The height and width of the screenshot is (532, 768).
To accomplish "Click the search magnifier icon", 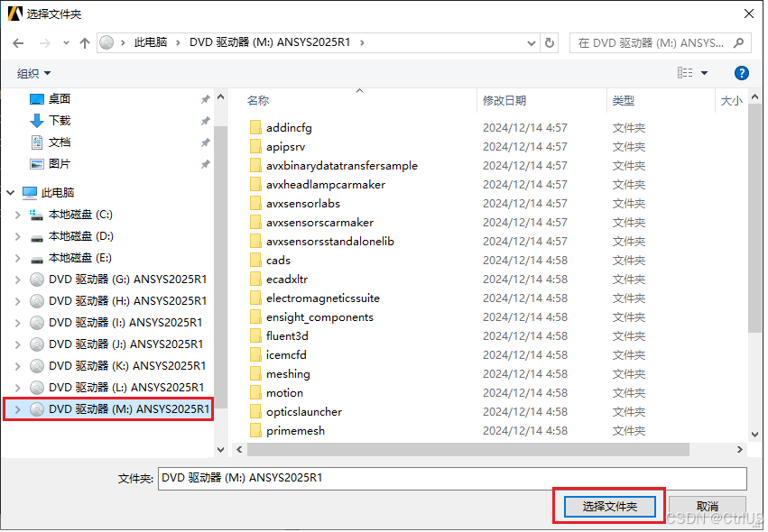I will coord(738,43).
